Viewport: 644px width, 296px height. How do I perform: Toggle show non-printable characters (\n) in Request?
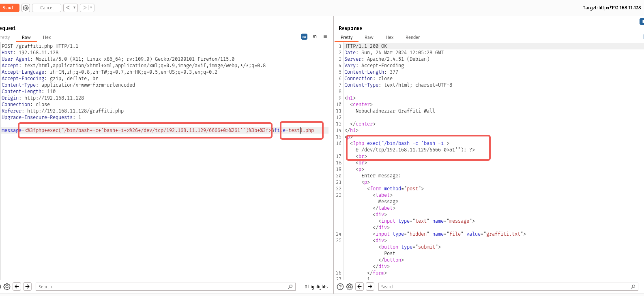[x=315, y=36]
